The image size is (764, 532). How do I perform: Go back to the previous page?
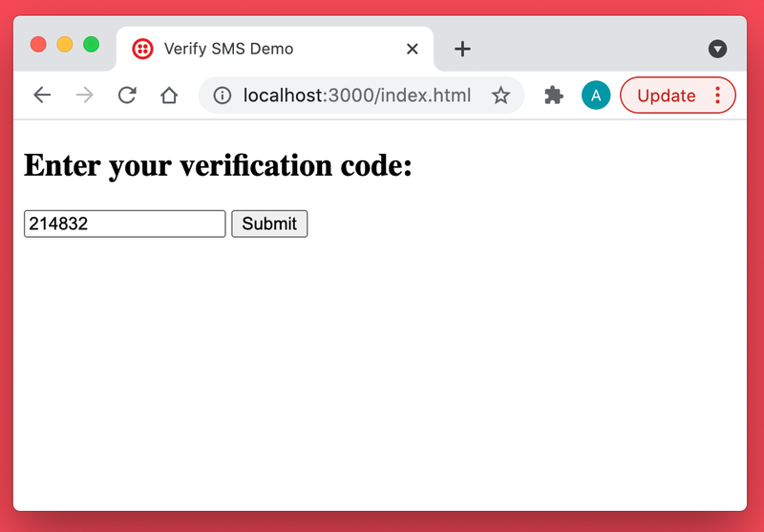point(41,95)
